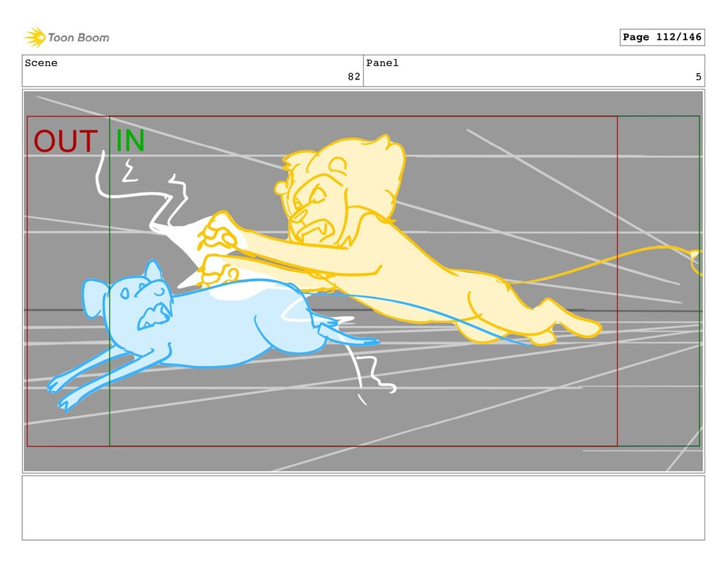Image resolution: width=728 pixels, height=562 pixels.
Task: Click scene number 82
Action: 354,77
